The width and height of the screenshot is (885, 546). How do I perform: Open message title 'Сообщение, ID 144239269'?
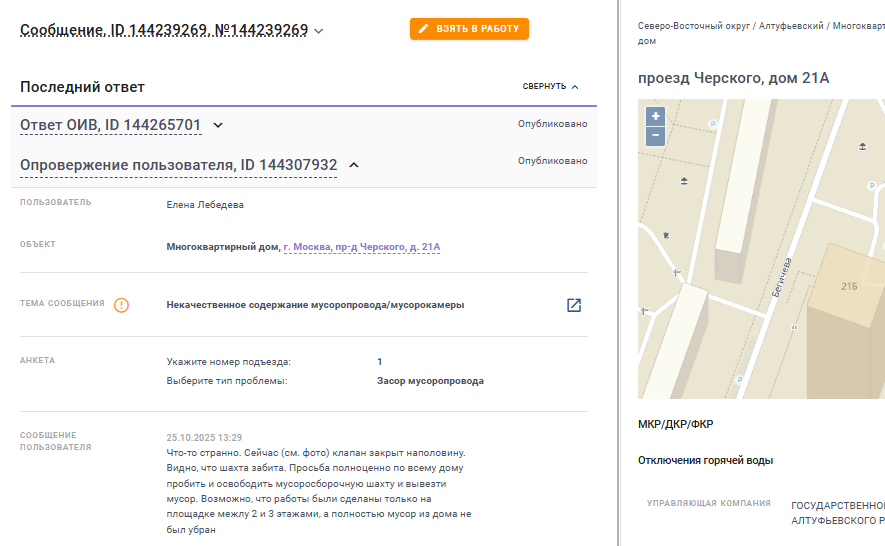[x=164, y=30]
